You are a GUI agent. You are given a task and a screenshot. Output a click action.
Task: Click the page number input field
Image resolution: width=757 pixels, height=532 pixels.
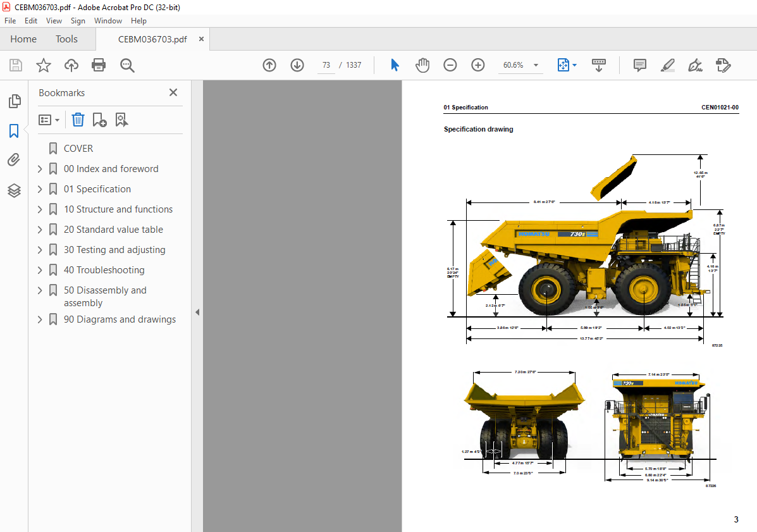pyautogui.click(x=326, y=65)
